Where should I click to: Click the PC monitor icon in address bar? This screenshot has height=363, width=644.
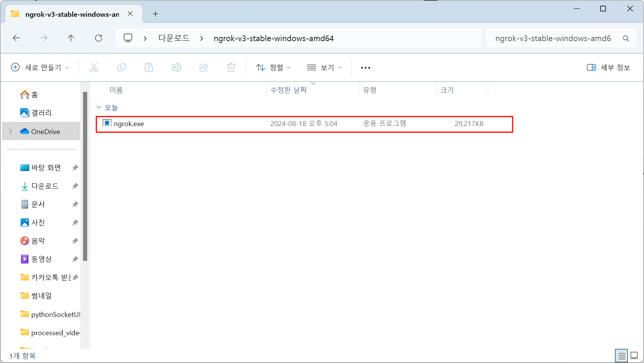pos(128,38)
